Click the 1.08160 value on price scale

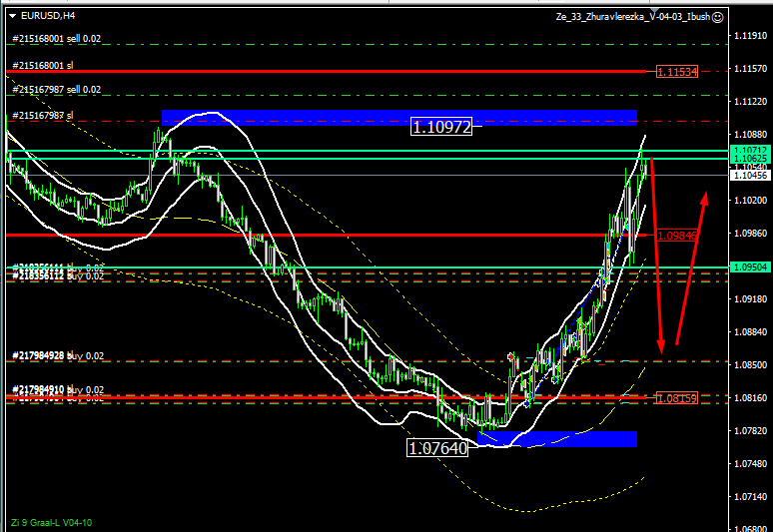[751, 398]
